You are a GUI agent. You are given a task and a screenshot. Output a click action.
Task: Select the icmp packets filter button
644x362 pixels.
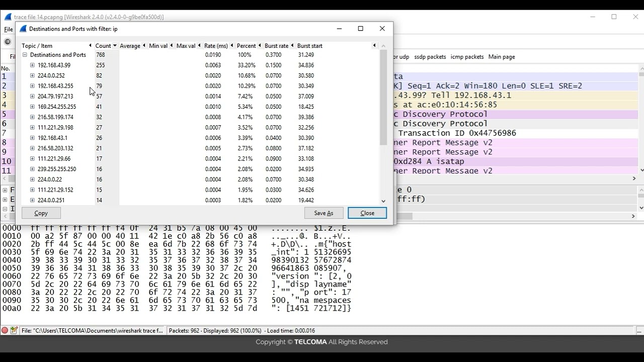coord(467,57)
